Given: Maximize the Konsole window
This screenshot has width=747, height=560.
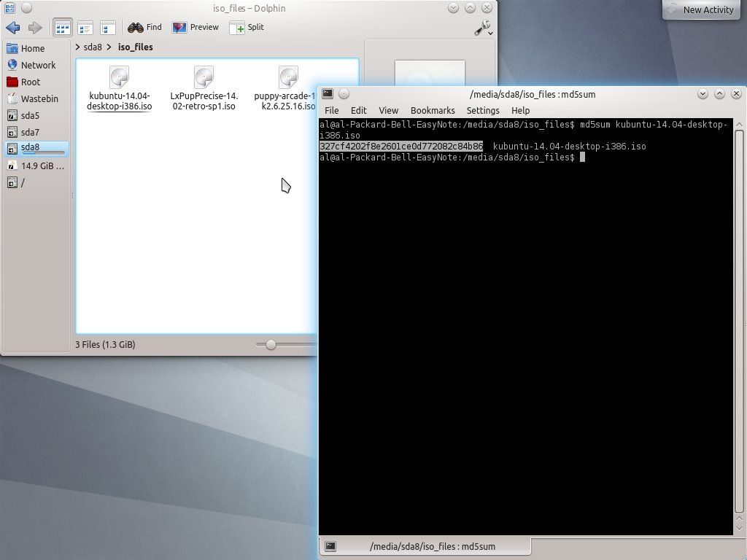Looking at the screenshot, I should 719,94.
